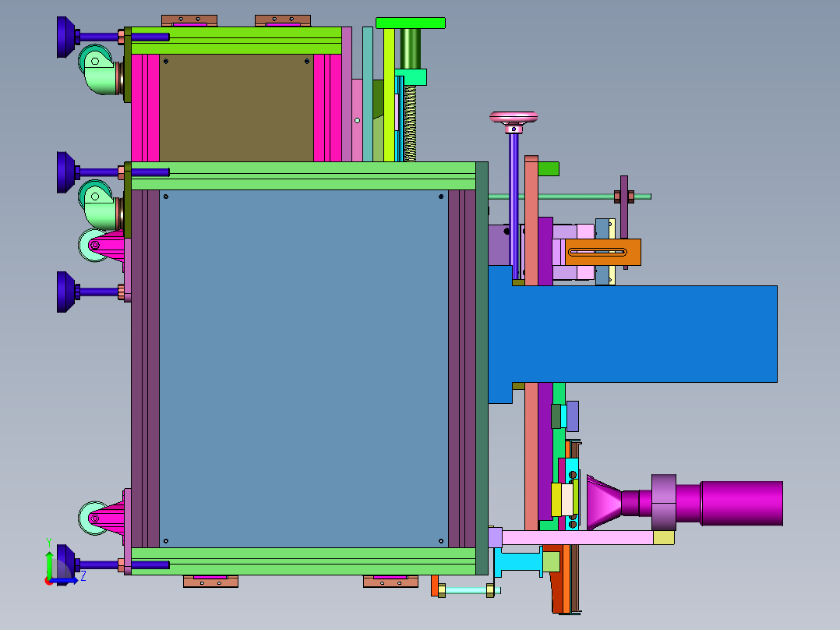Select the bottom-right brown hinge bracket
This screenshot has height=630, width=840.
(x=390, y=581)
